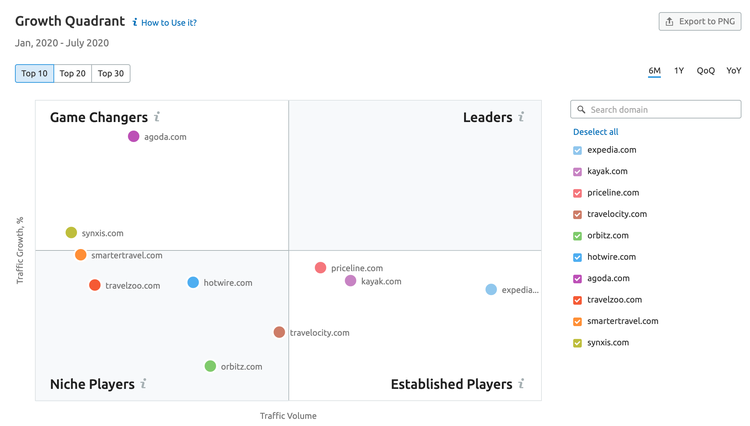Open the Established Players info icon

coord(521,383)
